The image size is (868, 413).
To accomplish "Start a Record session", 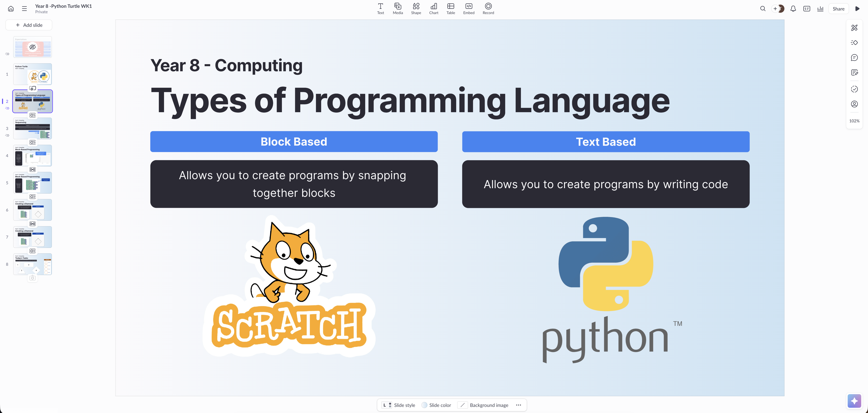I will [488, 9].
